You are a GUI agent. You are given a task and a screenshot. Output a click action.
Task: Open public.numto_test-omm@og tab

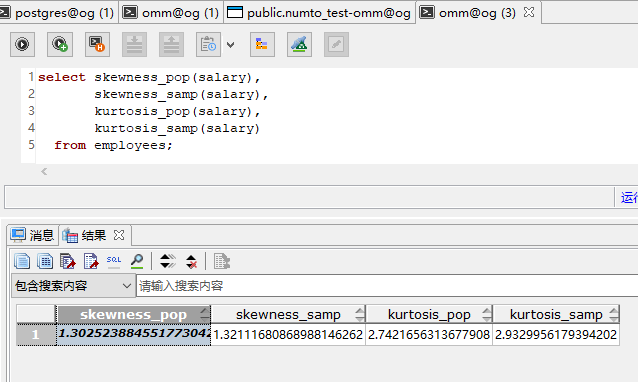coord(319,13)
